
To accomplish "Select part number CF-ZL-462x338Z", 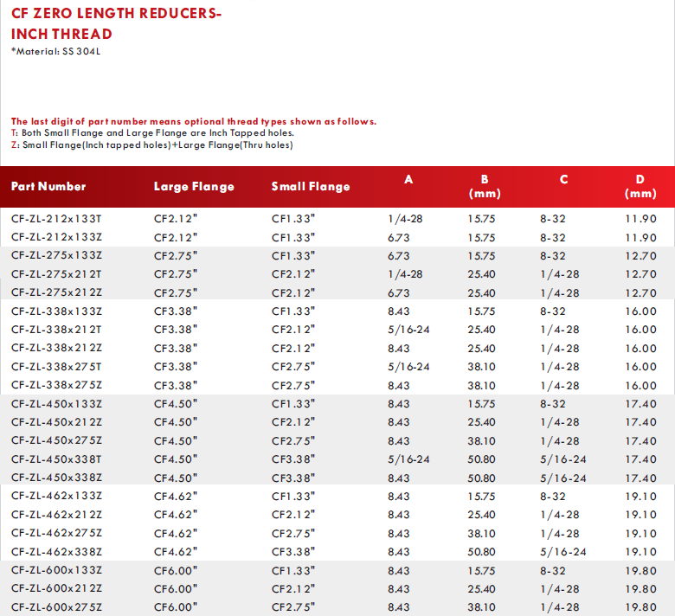I will [x=56, y=552].
